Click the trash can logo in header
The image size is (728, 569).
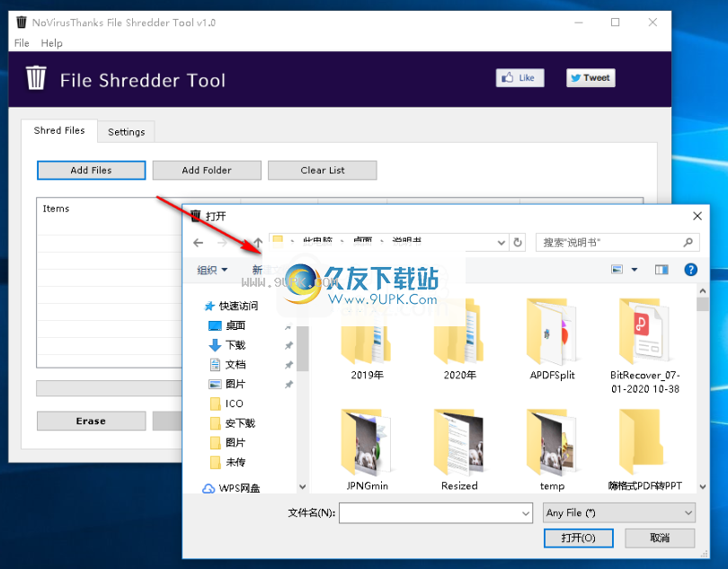click(36, 78)
